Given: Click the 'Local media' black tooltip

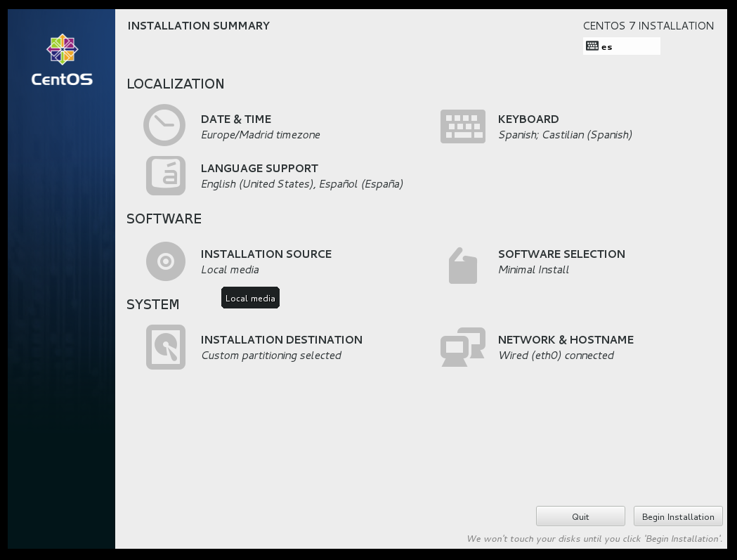Looking at the screenshot, I should (251, 298).
